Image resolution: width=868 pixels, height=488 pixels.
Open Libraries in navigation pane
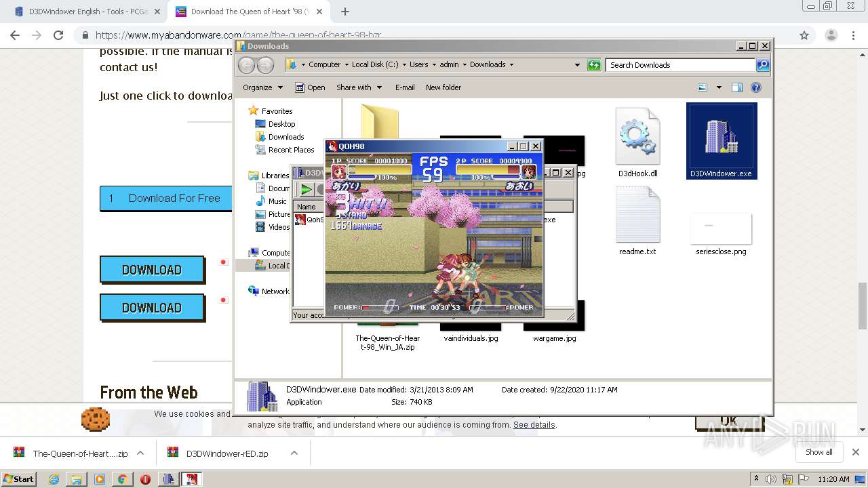tap(275, 176)
